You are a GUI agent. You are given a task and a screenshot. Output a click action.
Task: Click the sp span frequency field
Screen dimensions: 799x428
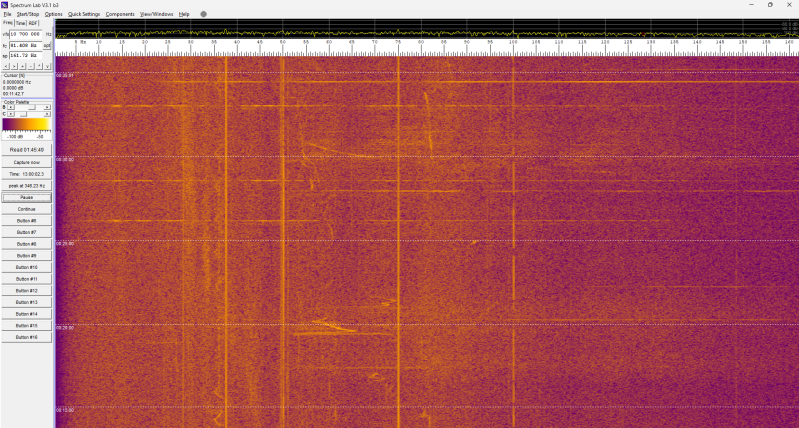(25, 56)
